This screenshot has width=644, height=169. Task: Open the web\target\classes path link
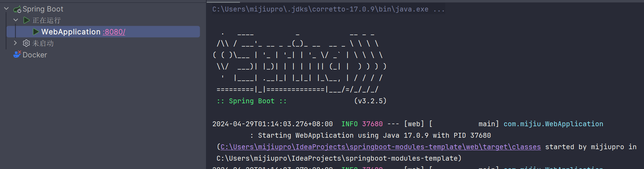(x=380, y=147)
